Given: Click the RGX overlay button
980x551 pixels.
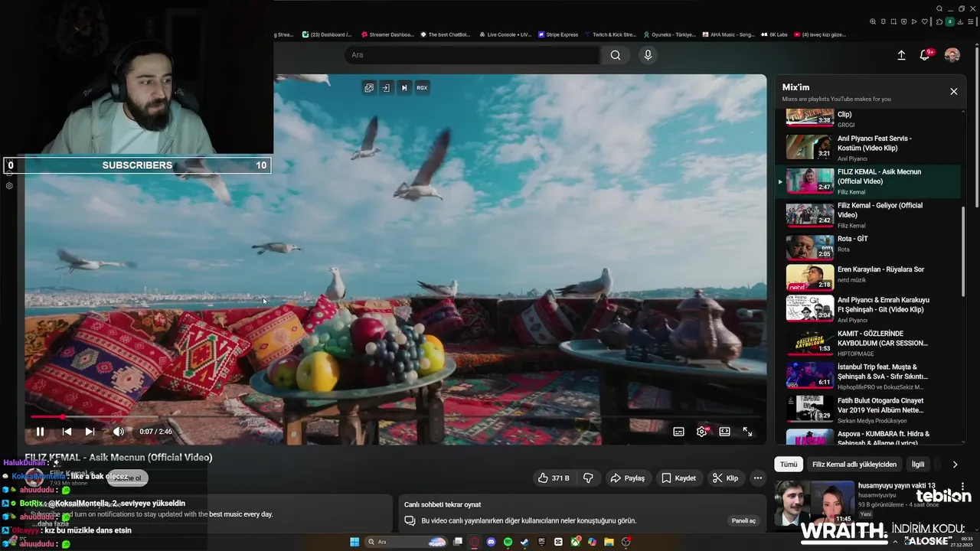Looking at the screenshot, I should (x=422, y=88).
